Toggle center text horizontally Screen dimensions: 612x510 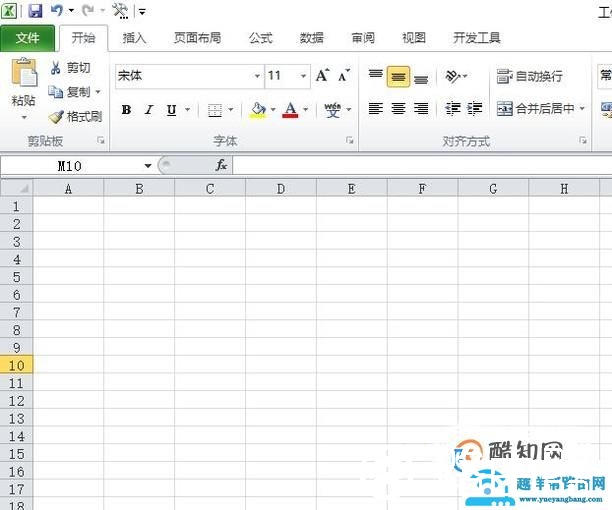tap(398, 108)
